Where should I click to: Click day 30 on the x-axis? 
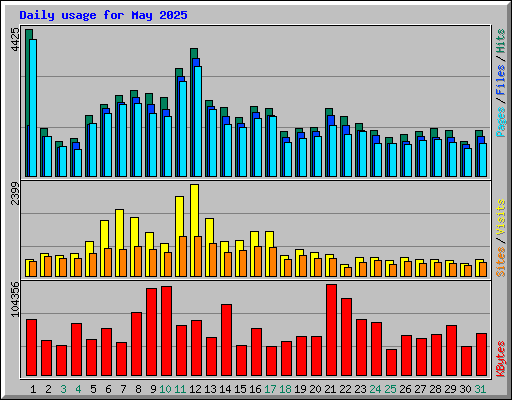coord(465,389)
